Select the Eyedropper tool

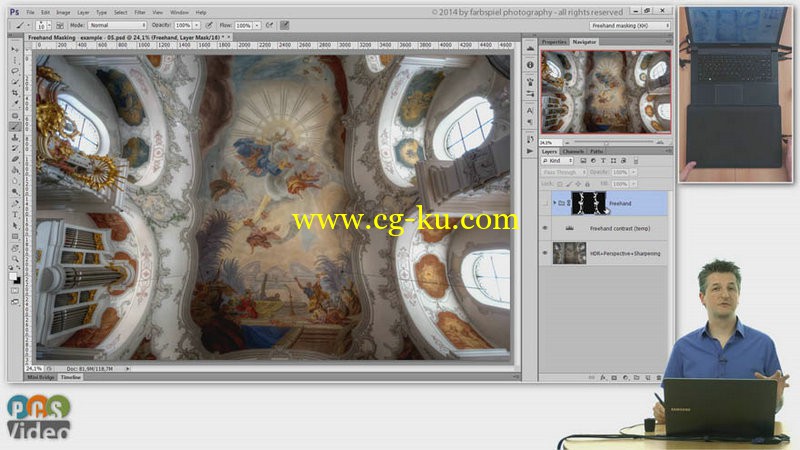tap(15, 104)
